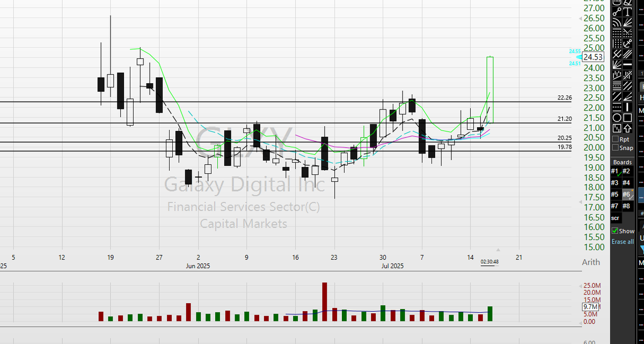
Task: Select the vertical time zone lines tool
Action: pos(617,43)
